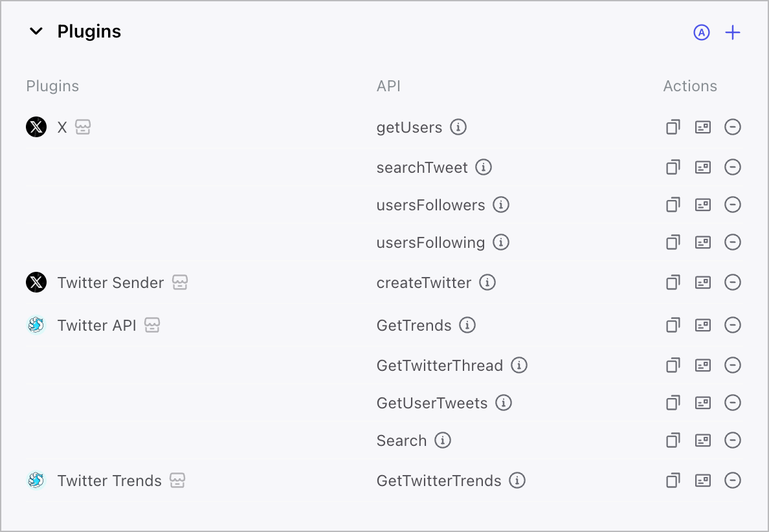Viewport: 769px width, 532px height.
Task: Open info tooltip for searchTweet
Action: pos(484,167)
